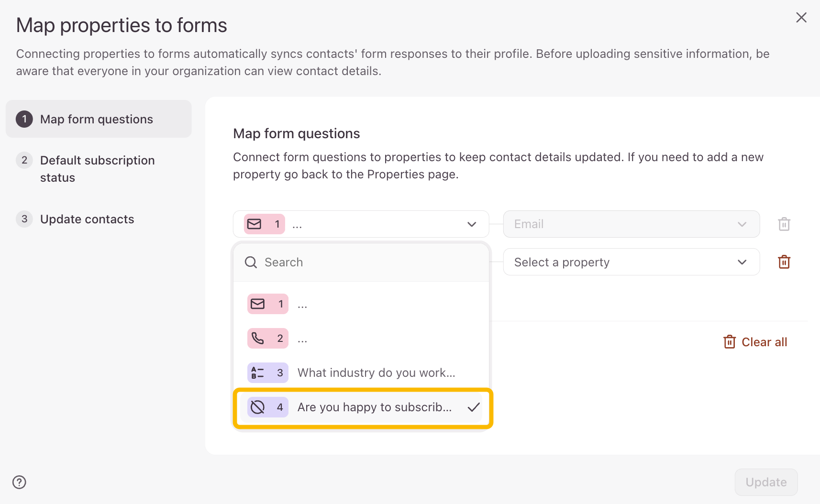Screen dimensions: 820x504
Task: Select checked option Are you happy to subscribe
Action: click(374, 407)
